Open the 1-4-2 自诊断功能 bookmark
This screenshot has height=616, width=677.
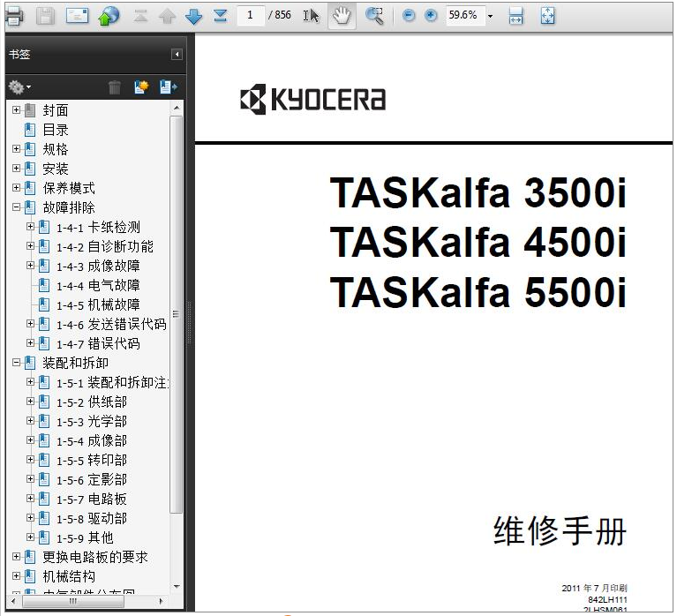pyautogui.click(x=105, y=246)
